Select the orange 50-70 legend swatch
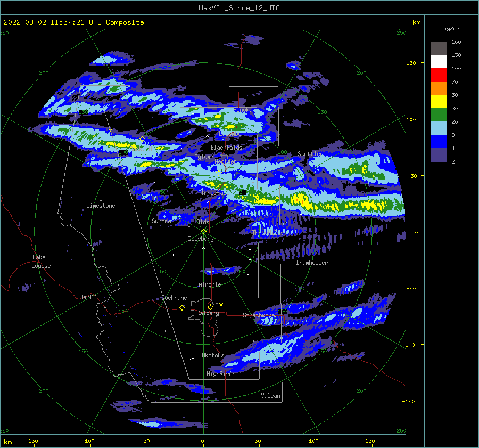The height and width of the screenshot is (448, 479). (x=439, y=88)
